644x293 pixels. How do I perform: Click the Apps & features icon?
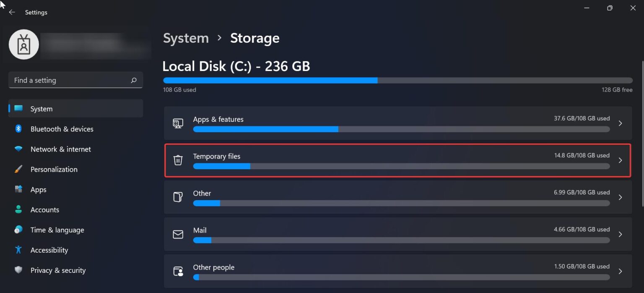pos(178,123)
